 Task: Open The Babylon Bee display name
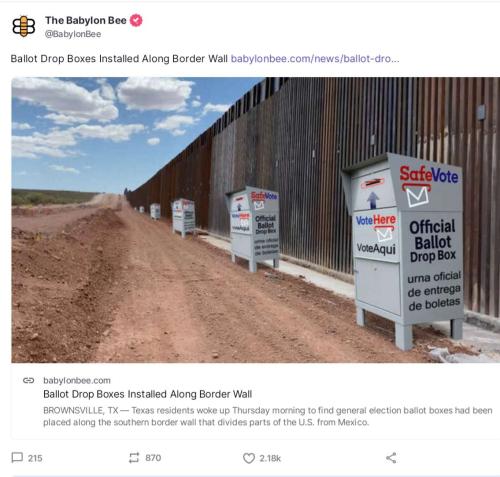[x=86, y=20]
